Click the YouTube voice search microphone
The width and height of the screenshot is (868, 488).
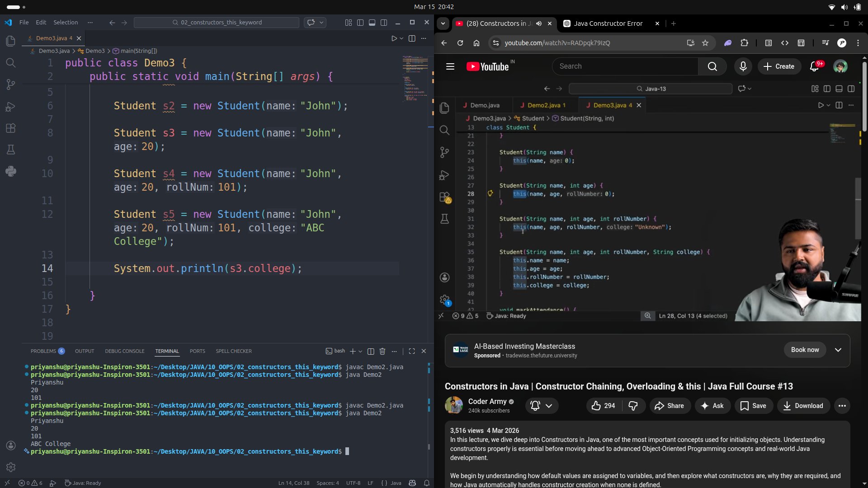[x=743, y=66]
